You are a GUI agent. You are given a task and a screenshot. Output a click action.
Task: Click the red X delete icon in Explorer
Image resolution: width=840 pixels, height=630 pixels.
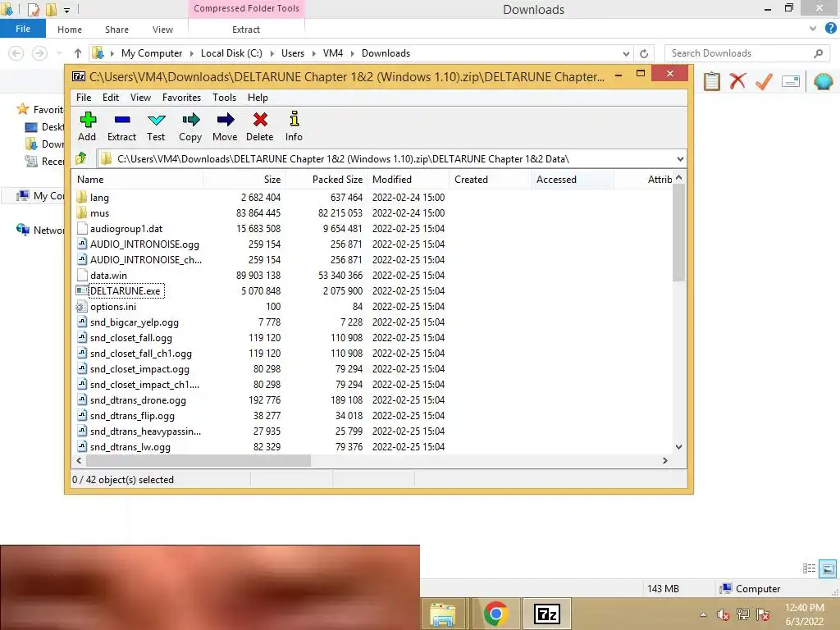pyautogui.click(x=737, y=81)
